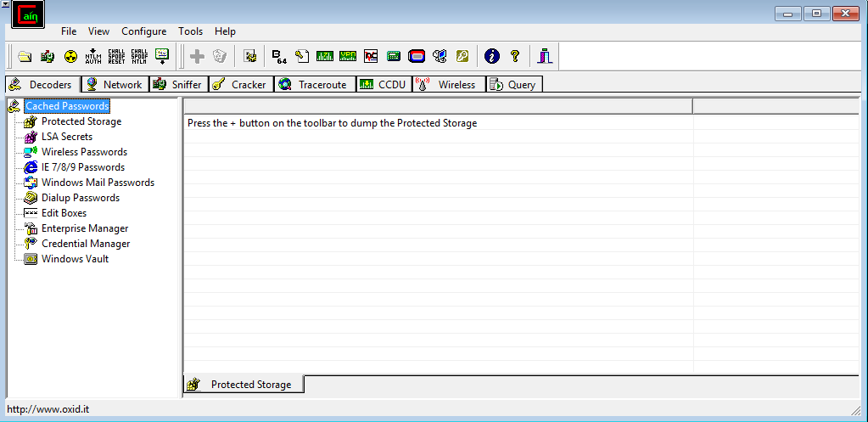
Task: Select Windows Vault in the tree
Action: tap(75, 259)
